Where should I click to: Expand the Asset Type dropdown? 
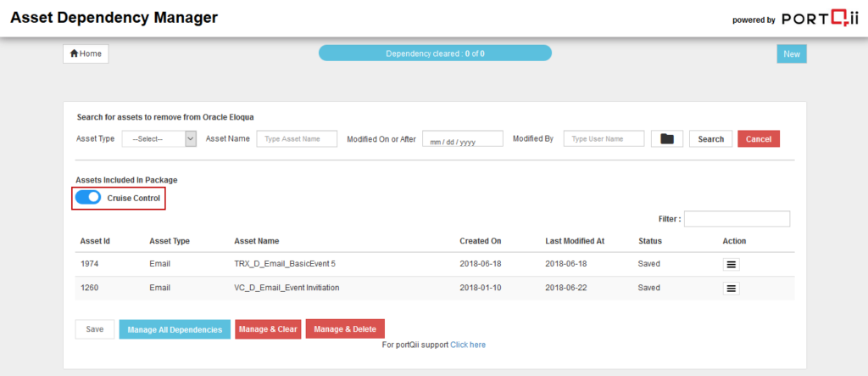pyautogui.click(x=159, y=139)
